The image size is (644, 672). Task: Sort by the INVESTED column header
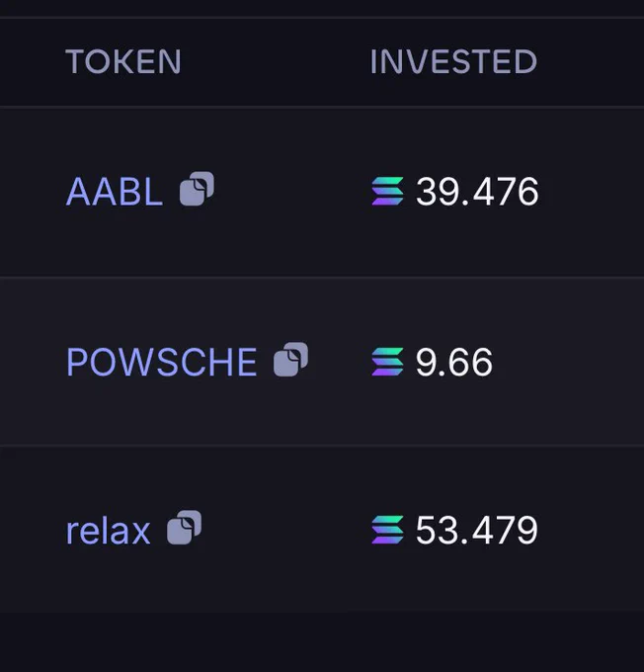tap(453, 61)
